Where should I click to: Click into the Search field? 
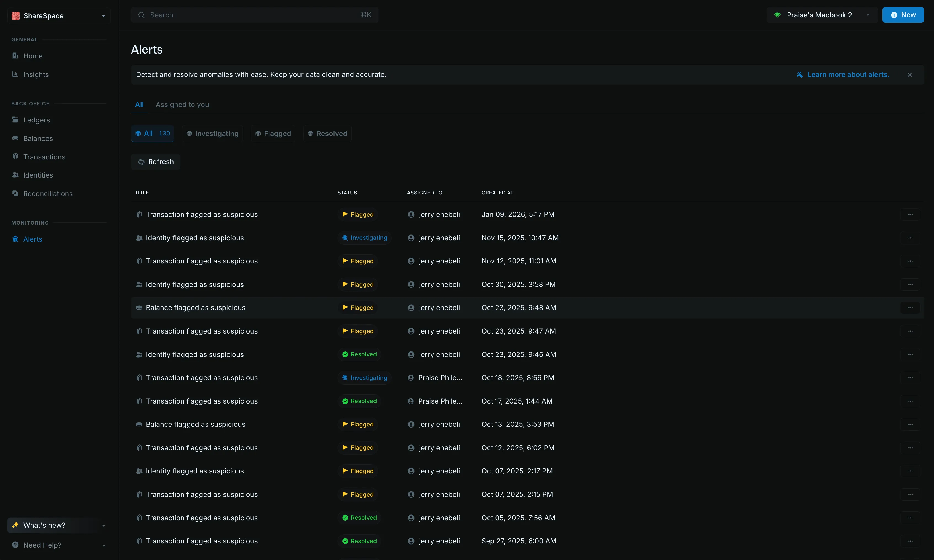coord(255,15)
